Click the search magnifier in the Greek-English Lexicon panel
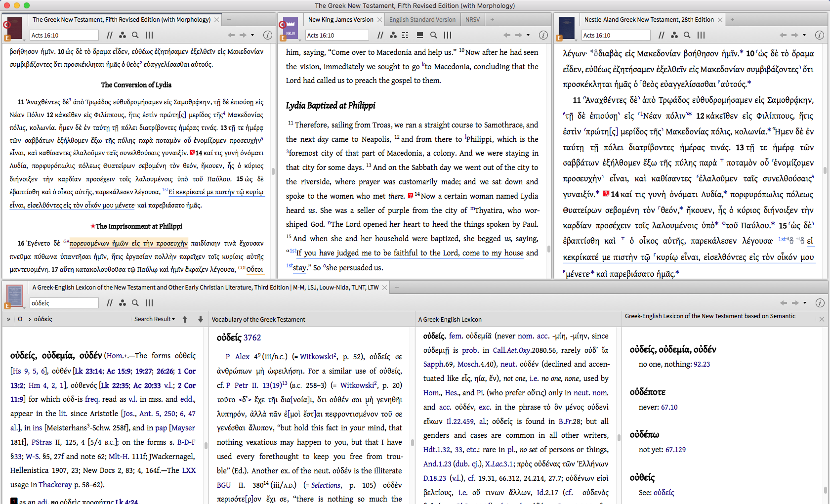This screenshot has height=504, width=830. coord(135,303)
